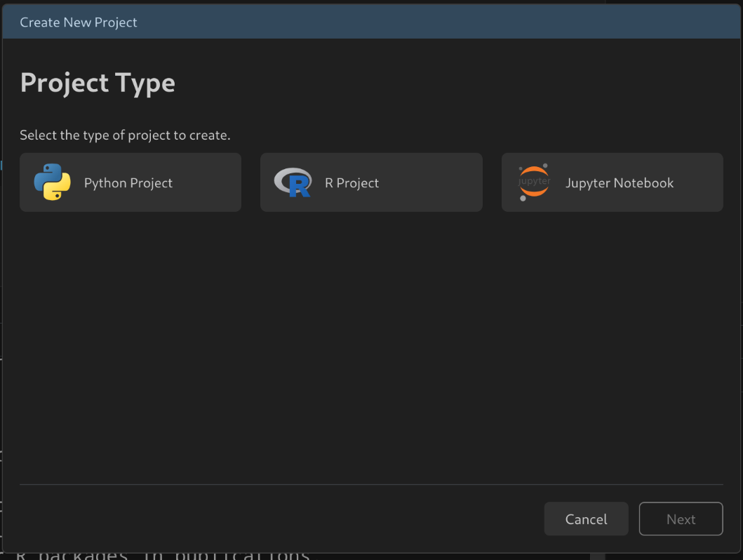Click the small gray dots on Jupyter logo
Screen dimensions: 743x560
point(523,199)
